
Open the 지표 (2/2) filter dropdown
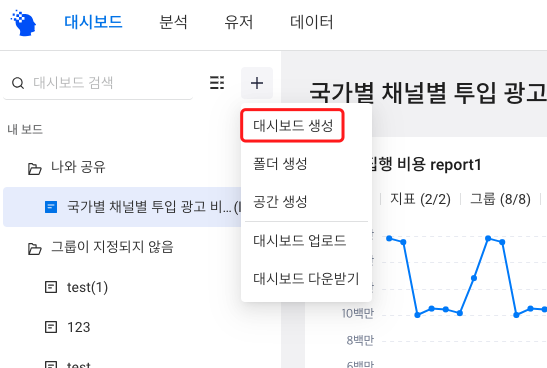point(420,199)
